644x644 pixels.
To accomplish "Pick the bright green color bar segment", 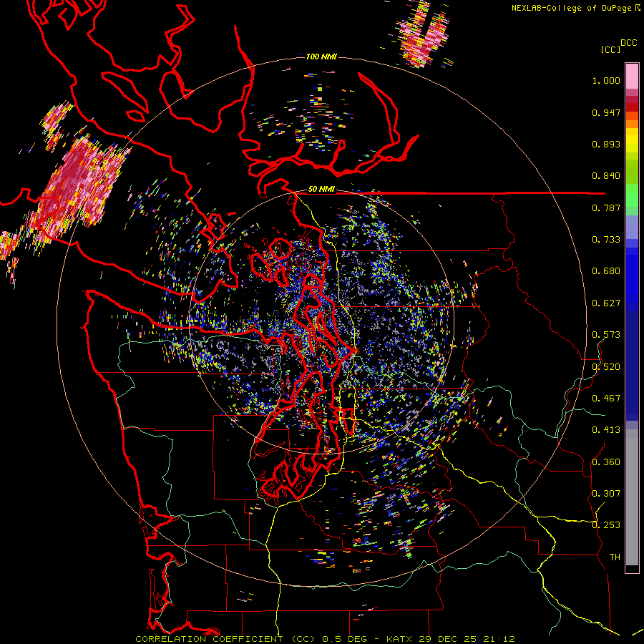I will pyautogui.click(x=632, y=195).
